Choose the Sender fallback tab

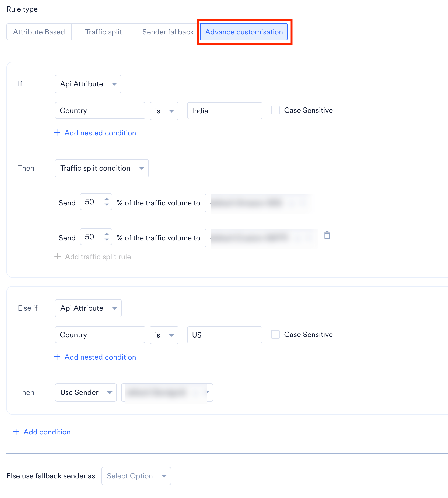(x=168, y=32)
